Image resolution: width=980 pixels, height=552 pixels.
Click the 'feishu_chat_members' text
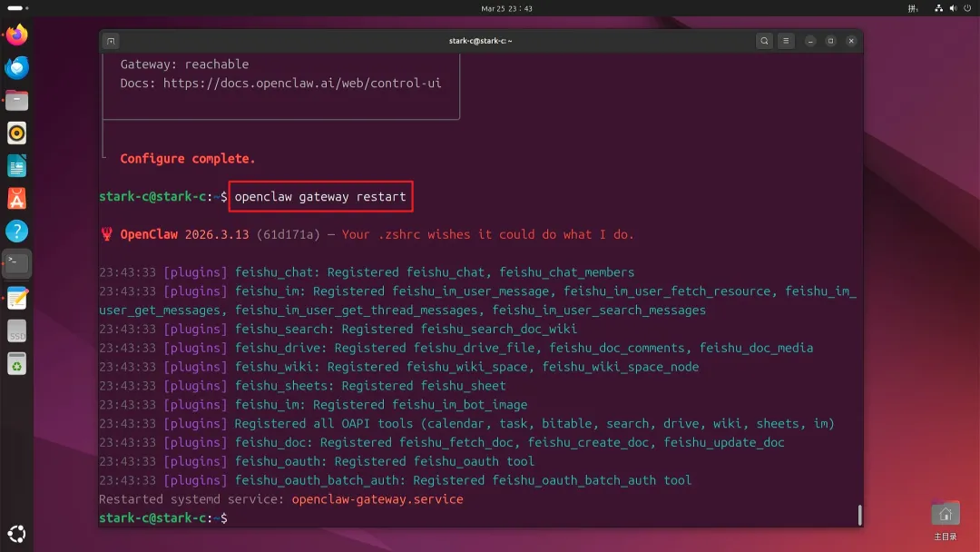tap(567, 272)
